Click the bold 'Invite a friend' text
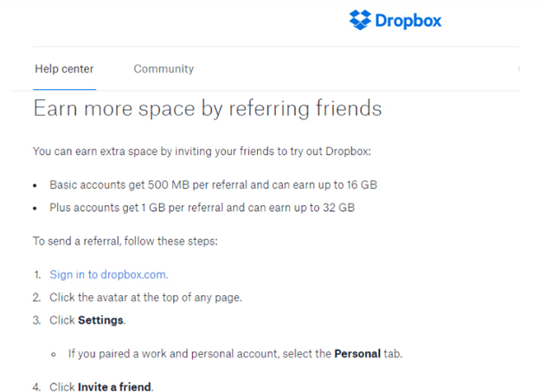 (x=115, y=387)
